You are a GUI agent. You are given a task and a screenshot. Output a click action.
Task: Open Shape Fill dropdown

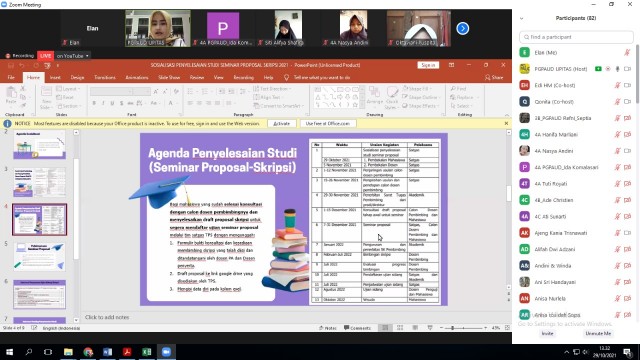[417, 89]
